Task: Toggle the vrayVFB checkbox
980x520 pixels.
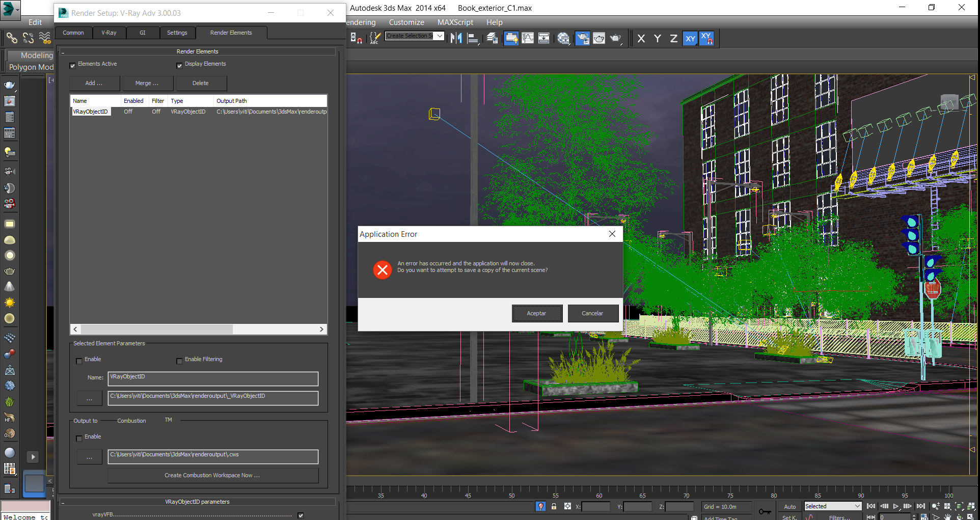Action: (x=301, y=515)
